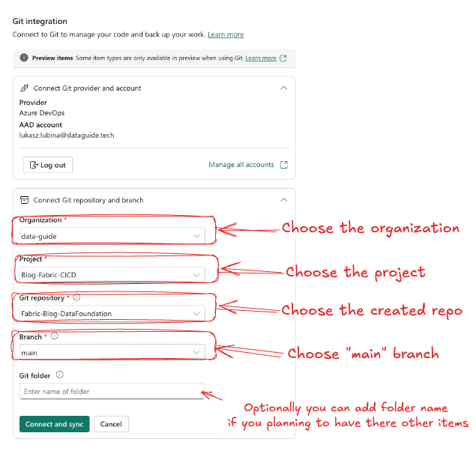Screen dimensions: 476x463
Task: Open Learn more link under Git integration heading
Action: 226,34
